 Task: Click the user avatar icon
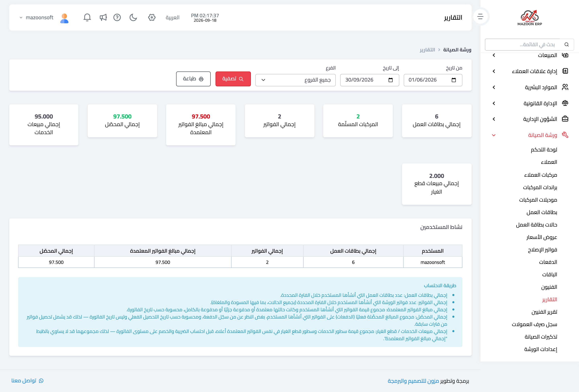[x=65, y=18]
